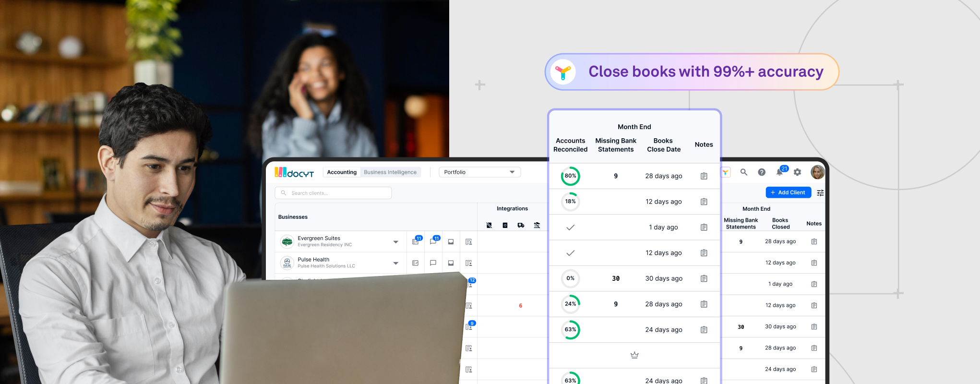Open Evergreen Suites chat icon with 11 badge
The image size is (980, 384).
pyautogui.click(x=433, y=241)
